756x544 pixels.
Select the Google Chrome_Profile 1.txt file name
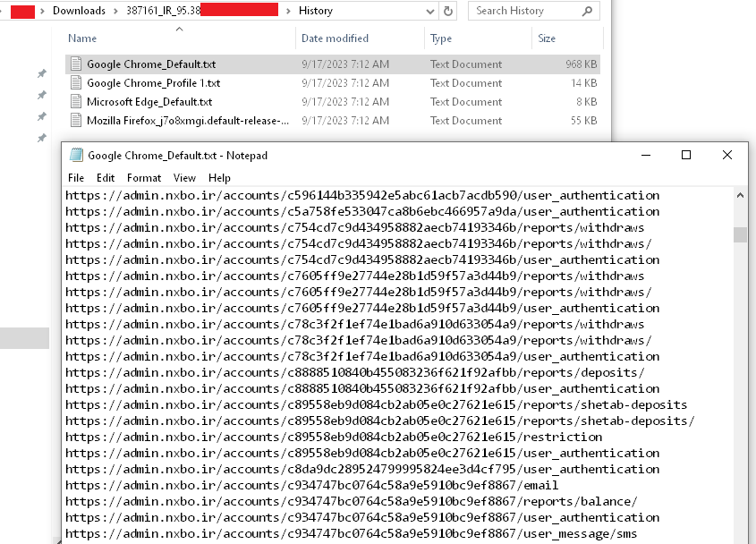153,83
